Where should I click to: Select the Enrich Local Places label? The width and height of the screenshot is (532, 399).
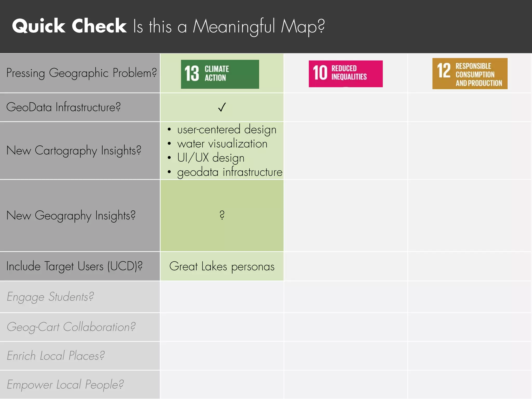point(56,356)
